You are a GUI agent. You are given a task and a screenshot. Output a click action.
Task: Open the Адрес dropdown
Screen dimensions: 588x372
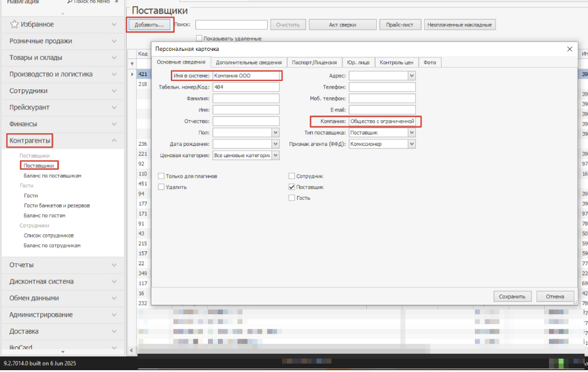[x=411, y=76]
